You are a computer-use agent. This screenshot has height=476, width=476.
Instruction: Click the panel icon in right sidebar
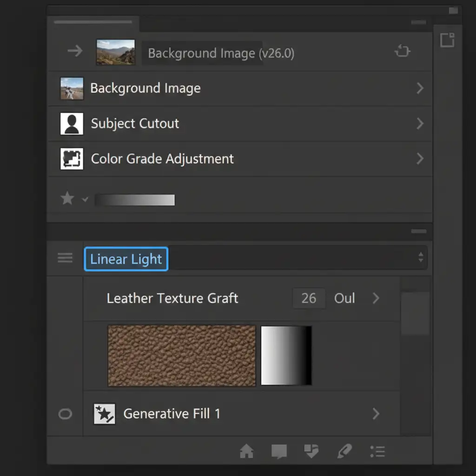pos(447,40)
